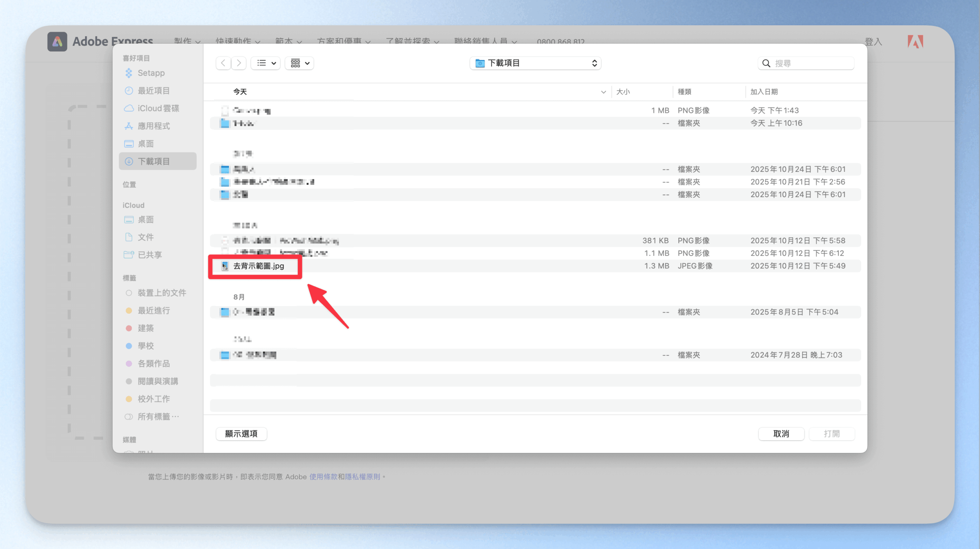This screenshot has height=549, width=980.
Task: Click the back navigation arrow
Action: 223,63
